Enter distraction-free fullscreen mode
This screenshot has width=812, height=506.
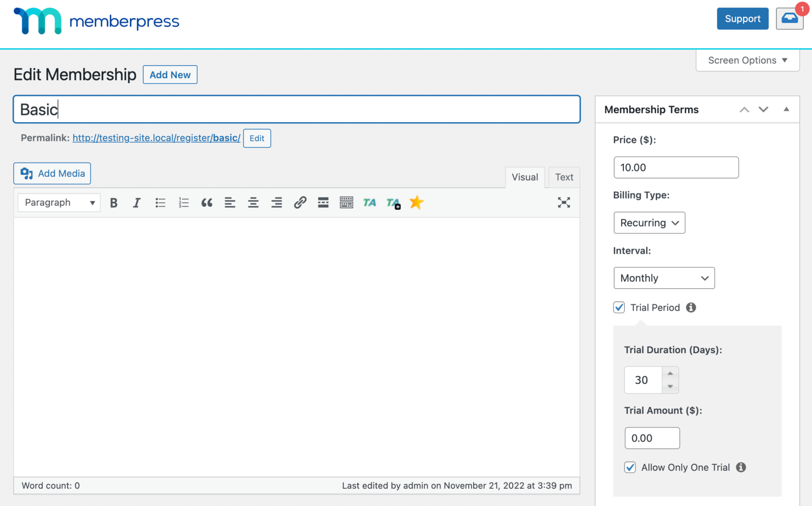[x=563, y=202]
